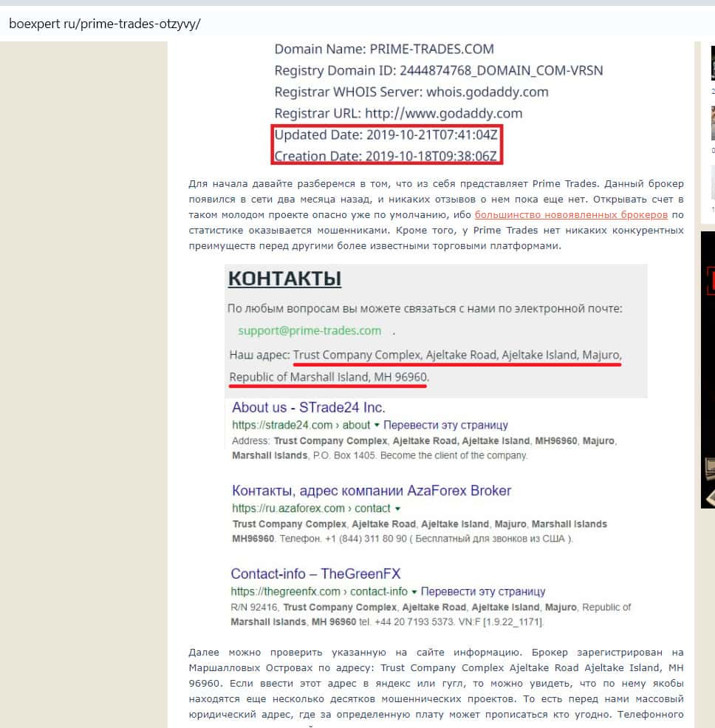Click the https://strade24.com › about URL
Viewport: 715px width, 728px height.
coord(301,425)
